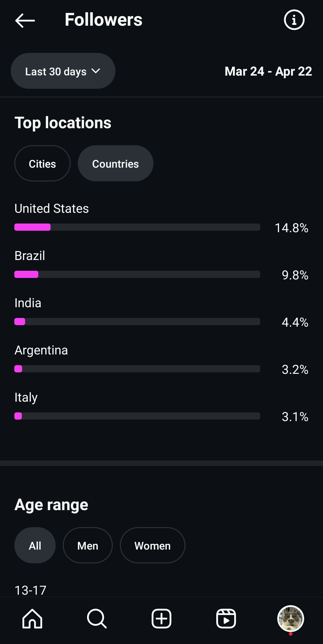Select the Countries locations filter
The height and width of the screenshot is (644, 323).
pos(115,163)
